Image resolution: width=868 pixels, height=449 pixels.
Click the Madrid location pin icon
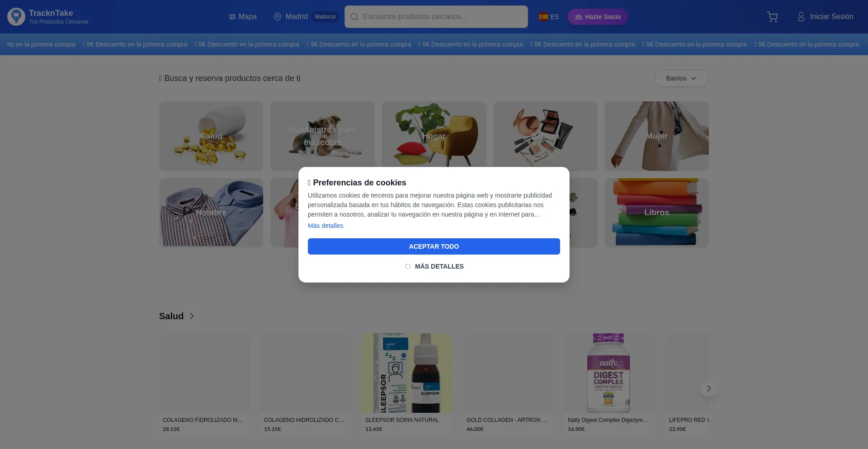click(x=278, y=17)
